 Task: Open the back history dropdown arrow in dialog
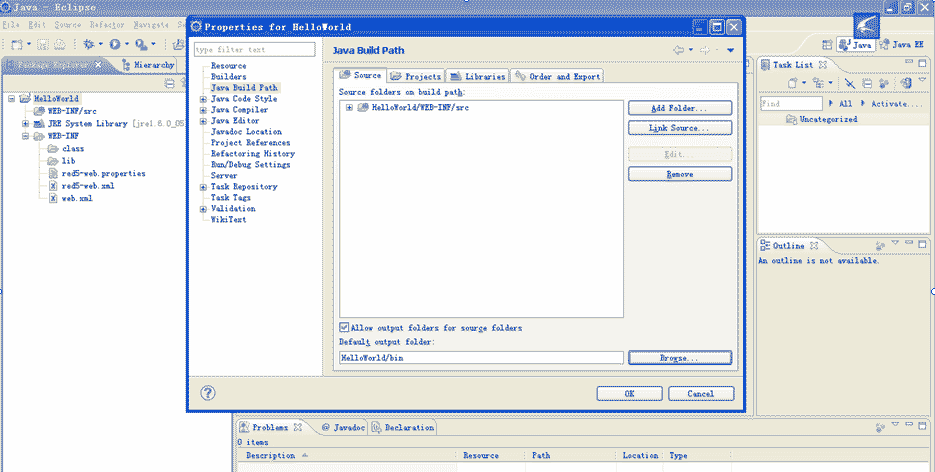pos(691,50)
